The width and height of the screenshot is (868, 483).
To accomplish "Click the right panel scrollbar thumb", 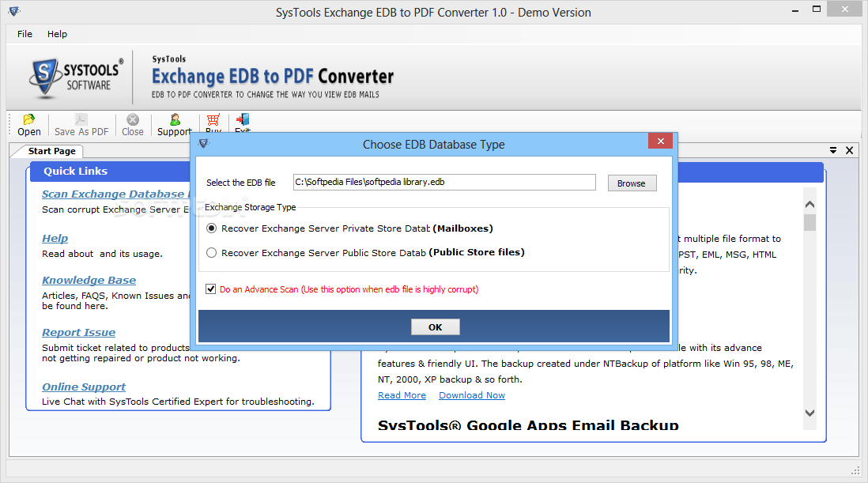I will pos(810,222).
